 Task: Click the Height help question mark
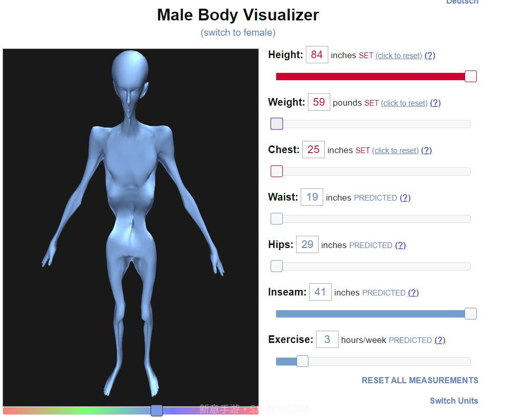(x=429, y=55)
